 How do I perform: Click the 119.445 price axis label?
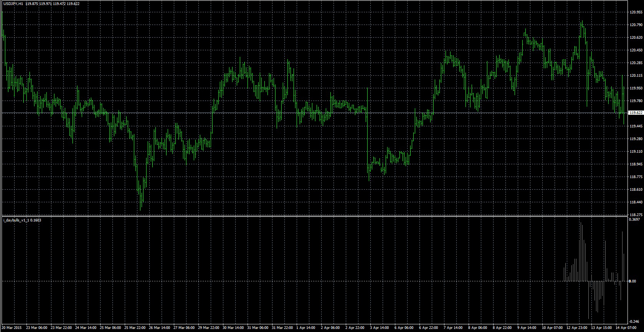(636, 126)
